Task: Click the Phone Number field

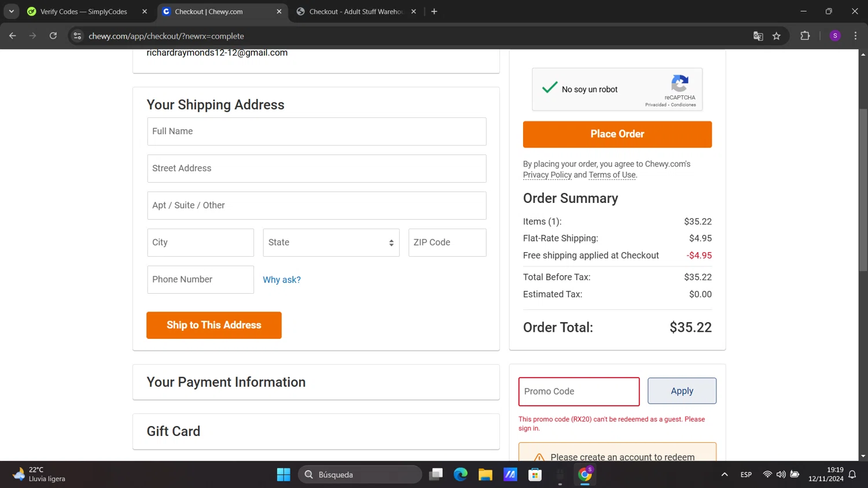Action: point(200,279)
